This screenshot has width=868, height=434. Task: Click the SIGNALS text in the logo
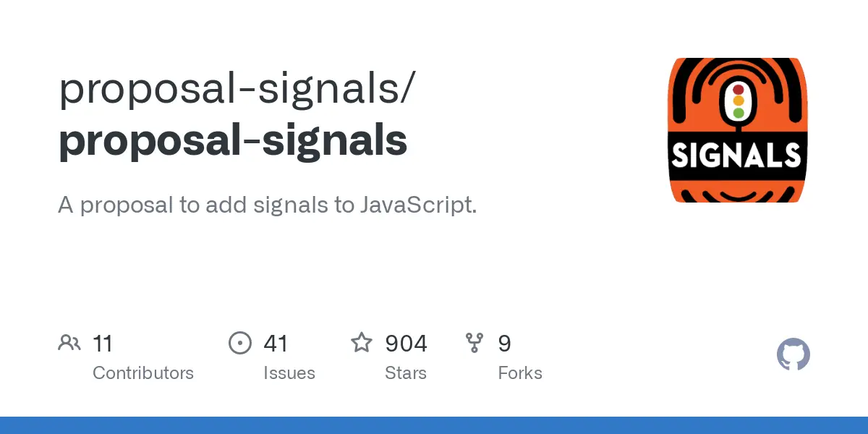738,154
